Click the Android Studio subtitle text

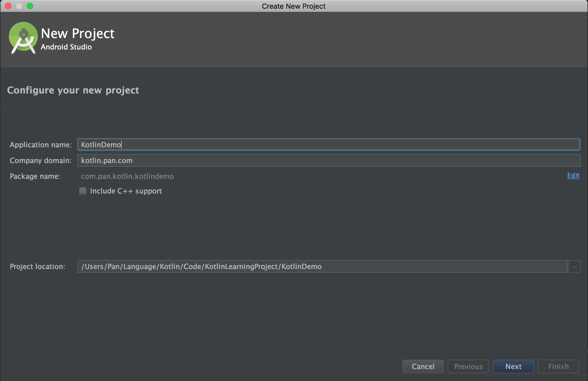point(66,47)
